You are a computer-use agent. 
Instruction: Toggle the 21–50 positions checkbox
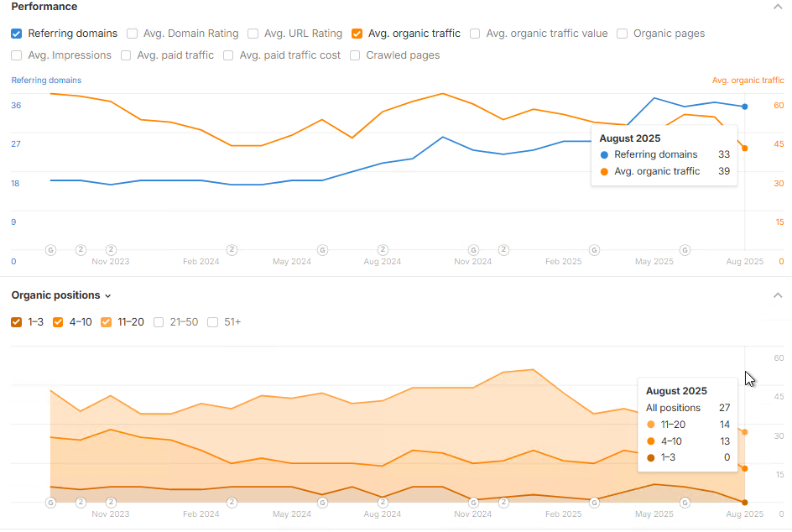159,322
